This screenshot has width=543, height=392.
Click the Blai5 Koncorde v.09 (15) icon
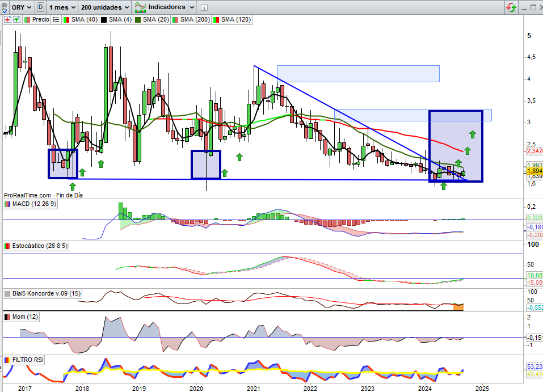tap(7, 294)
